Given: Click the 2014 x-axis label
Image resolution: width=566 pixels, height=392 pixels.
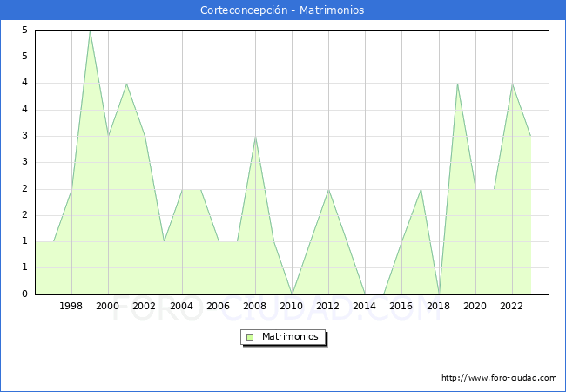Looking at the screenshot, I should (365, 306).
